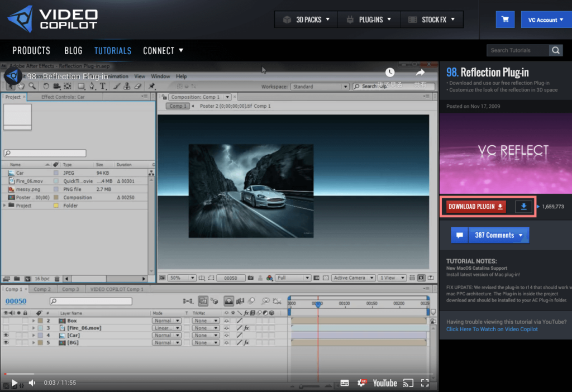Select the Type tool in toolbar
This screenshot has width=572, height=392.
[103, 86]
